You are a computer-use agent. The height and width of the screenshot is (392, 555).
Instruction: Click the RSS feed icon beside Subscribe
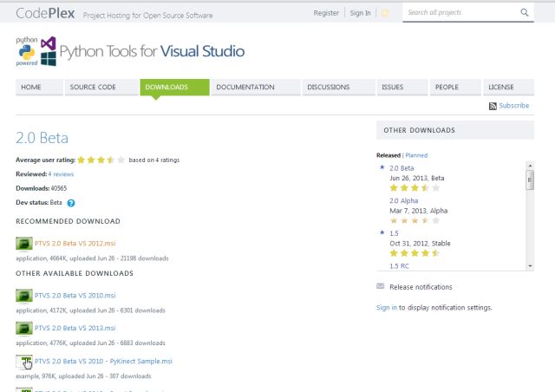(x=493, y=106)
